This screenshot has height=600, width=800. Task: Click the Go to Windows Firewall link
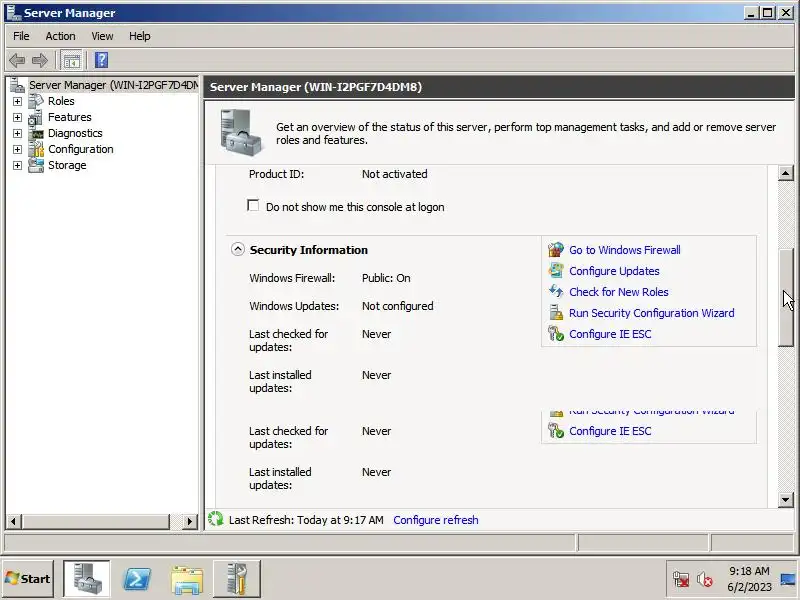(x=624, y=250)
